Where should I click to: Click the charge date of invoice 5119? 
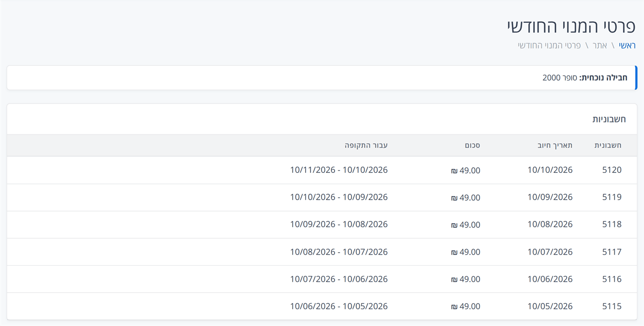click(550, 197)
